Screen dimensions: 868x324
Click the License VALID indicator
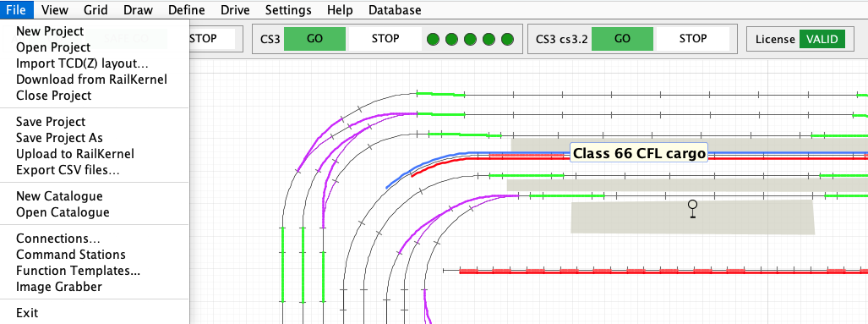(x=822, y=39)
